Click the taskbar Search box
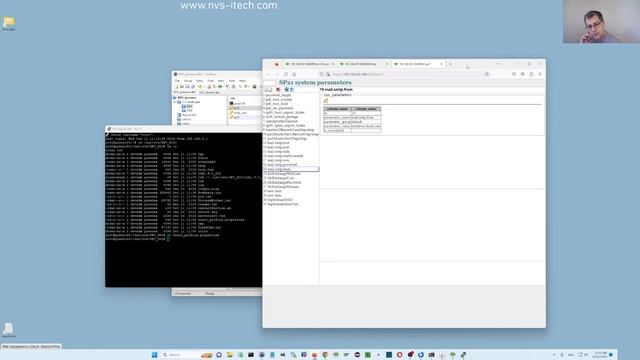The width and height of the screenshot is (640, 360). click(187, 355)
